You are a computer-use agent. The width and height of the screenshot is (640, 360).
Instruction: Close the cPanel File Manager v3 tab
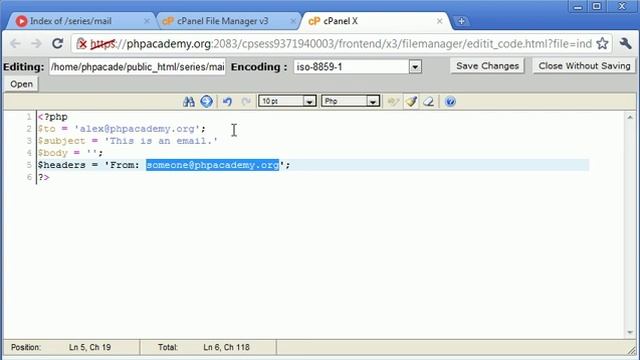pyautogui.click(x=293, y=21)
